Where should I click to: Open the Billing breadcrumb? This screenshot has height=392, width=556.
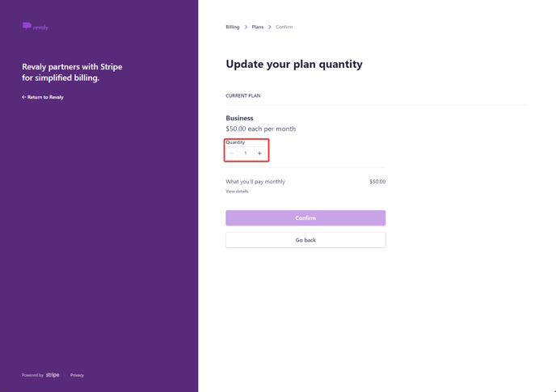pyautogui.click(x=233, y=27)
